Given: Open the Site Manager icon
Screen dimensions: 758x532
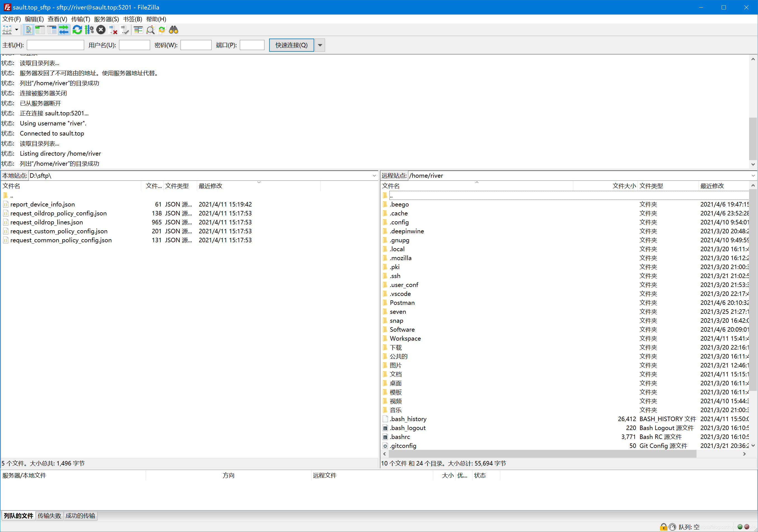Looking at the screenshot, I should (x=7, y=30).
